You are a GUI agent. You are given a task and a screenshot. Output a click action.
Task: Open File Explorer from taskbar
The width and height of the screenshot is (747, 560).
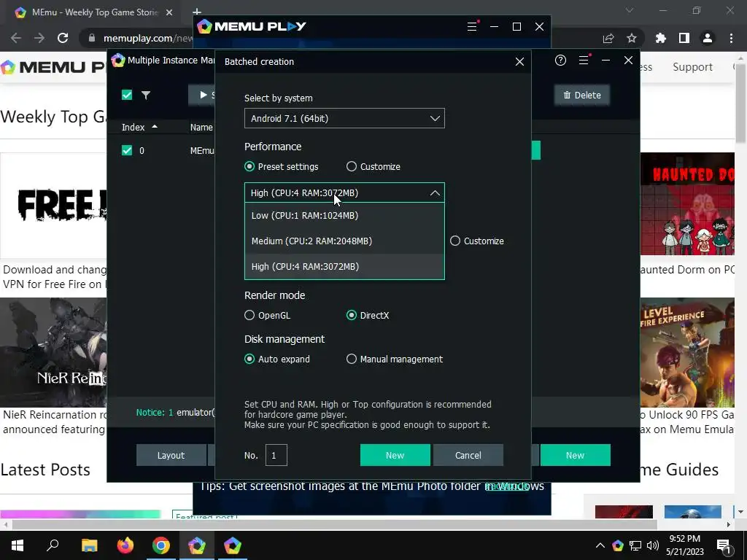(89, 545)
